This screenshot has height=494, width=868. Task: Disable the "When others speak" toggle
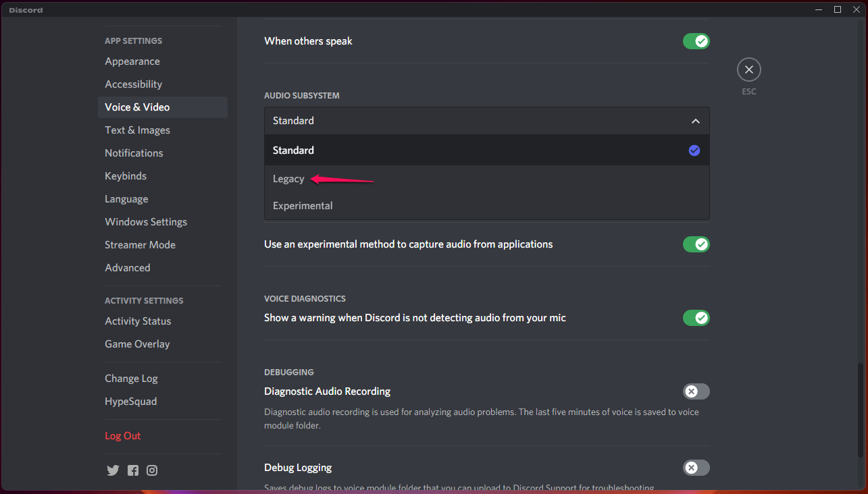[x=696, y=41]
